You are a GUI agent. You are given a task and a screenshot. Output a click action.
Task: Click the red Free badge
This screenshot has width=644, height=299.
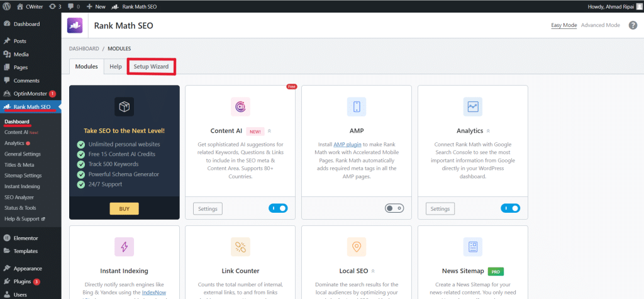[291, 87]
